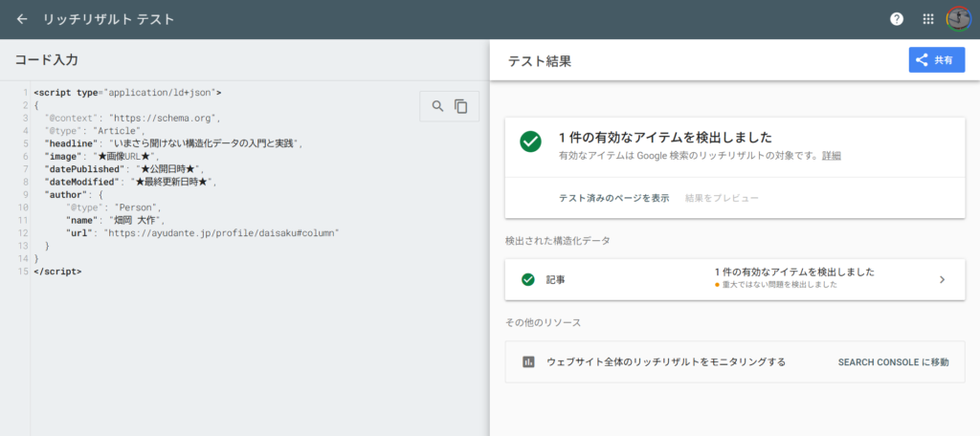Click the headline line in the code editor
This screenshot has height=436, width=980.
[x=173, y=143]
